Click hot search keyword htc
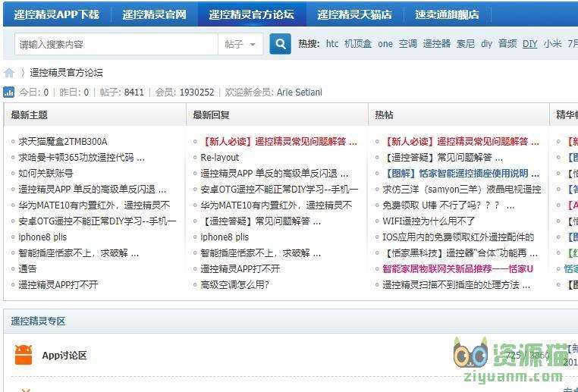 pyautogui.click(x=332, y=44)
